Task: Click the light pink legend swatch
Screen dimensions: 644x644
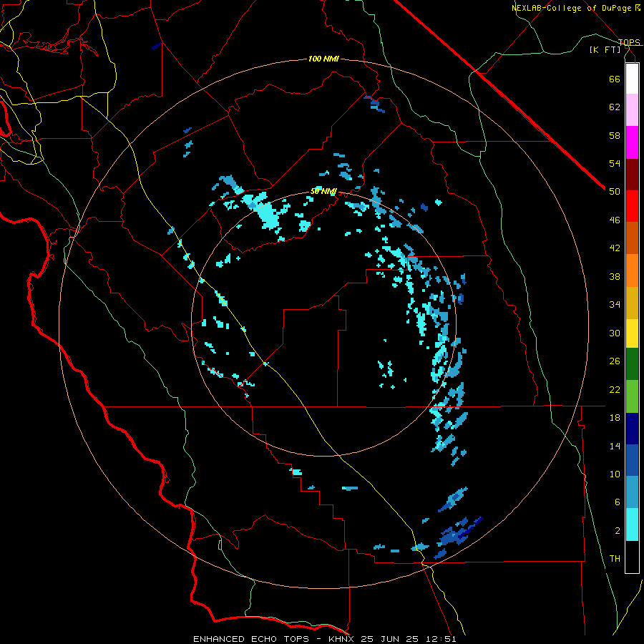Action: (x=632, y=109)
